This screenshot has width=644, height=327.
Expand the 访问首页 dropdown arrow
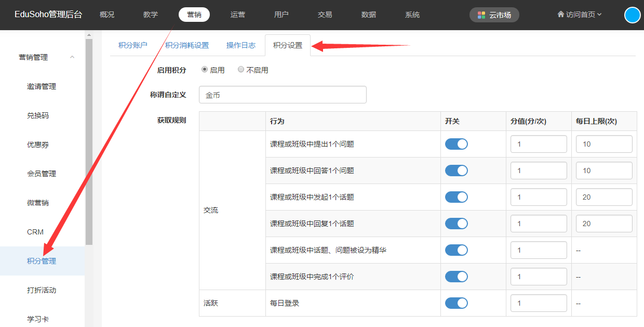point(599,15)
